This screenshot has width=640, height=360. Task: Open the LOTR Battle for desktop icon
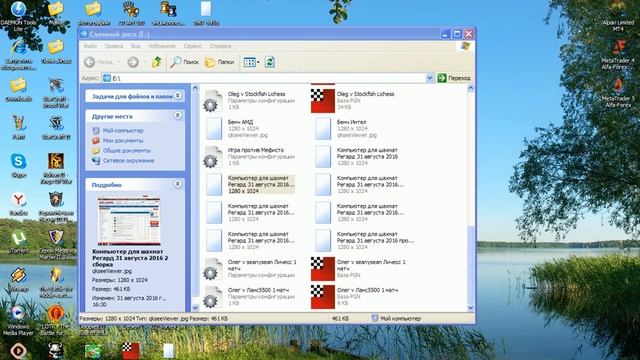tap(56, 320)
